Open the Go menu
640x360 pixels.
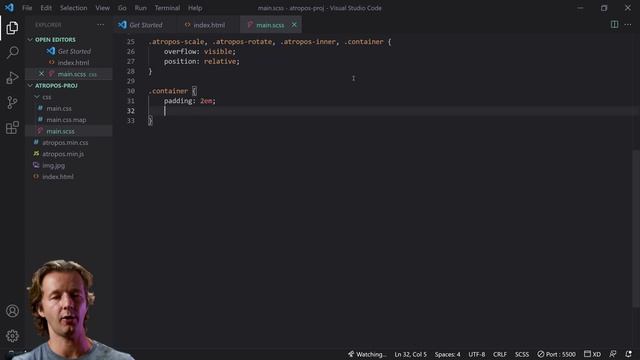tap(122, 8)
